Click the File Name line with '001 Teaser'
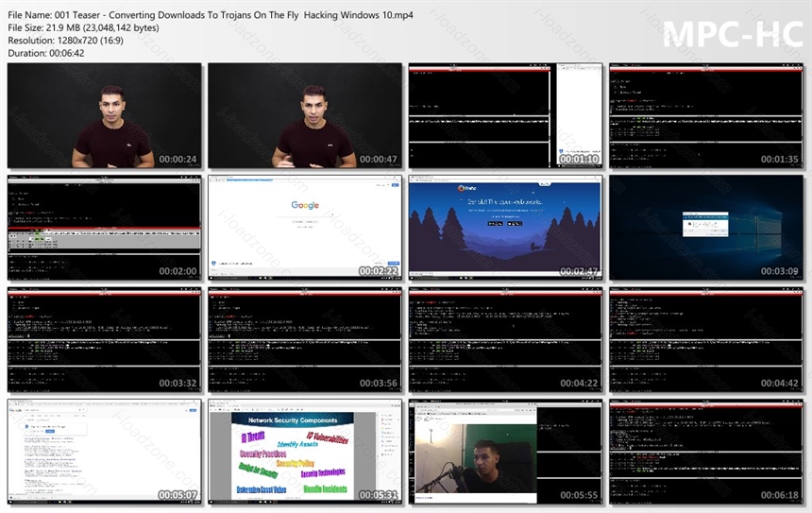The height and width of the screenshot is (513, 812). pyautogui.click(x=211, y=15)
